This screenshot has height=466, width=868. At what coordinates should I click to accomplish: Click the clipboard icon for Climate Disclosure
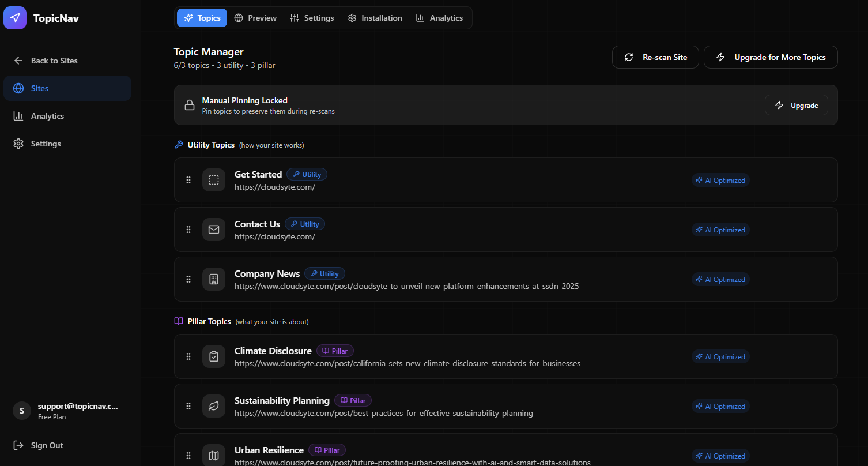pos(214,356)
